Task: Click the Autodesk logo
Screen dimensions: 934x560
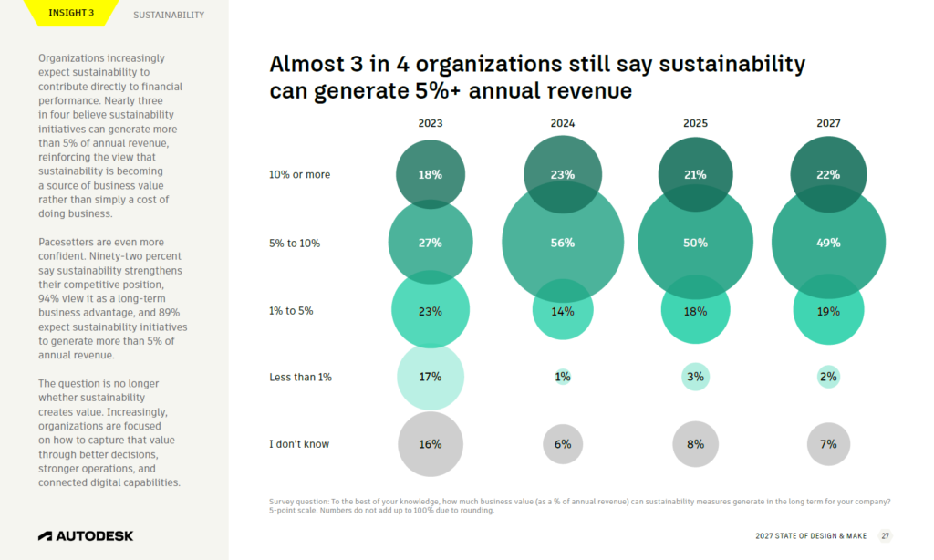Action: 86,536
